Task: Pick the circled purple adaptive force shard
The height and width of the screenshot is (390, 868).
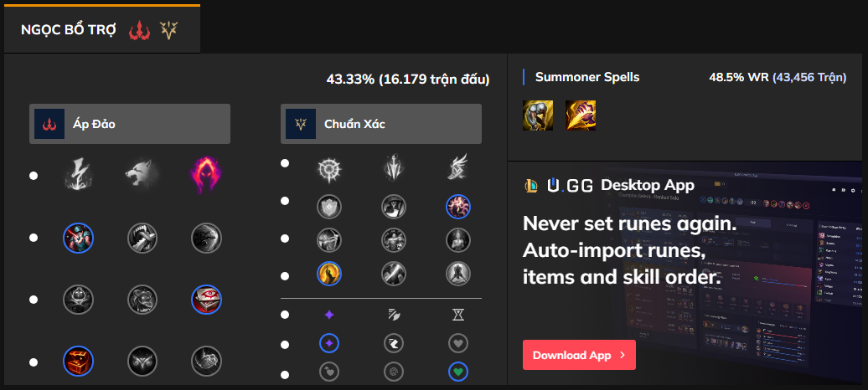Action: [329, 342]
